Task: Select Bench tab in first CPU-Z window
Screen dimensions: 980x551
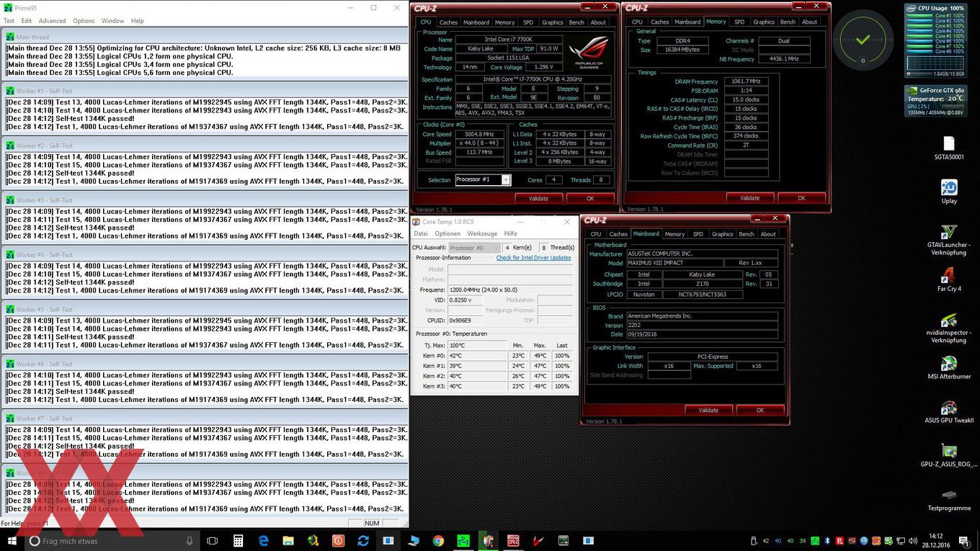Action: (576, 22)
